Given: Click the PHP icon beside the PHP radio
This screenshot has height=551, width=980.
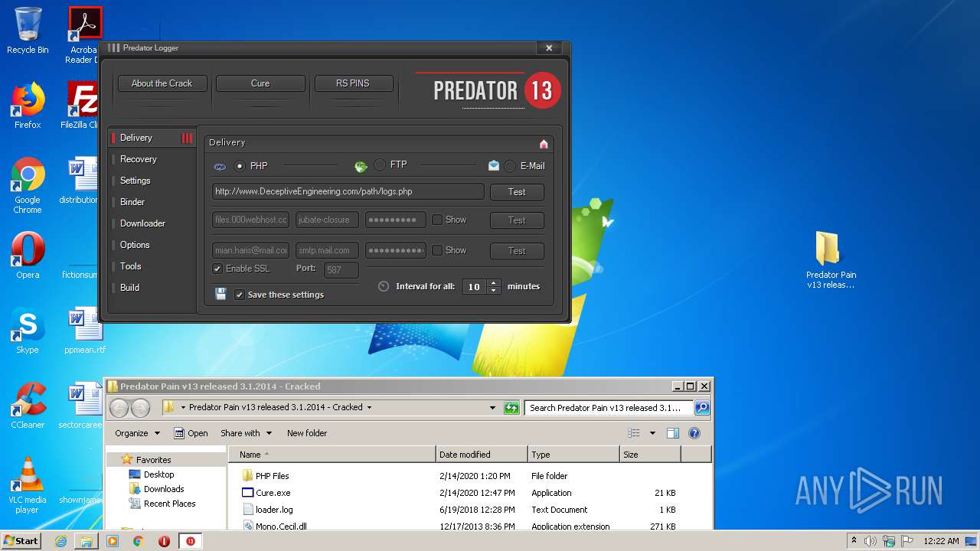Looking at the screenshot, I should click(x=220, y=166).
